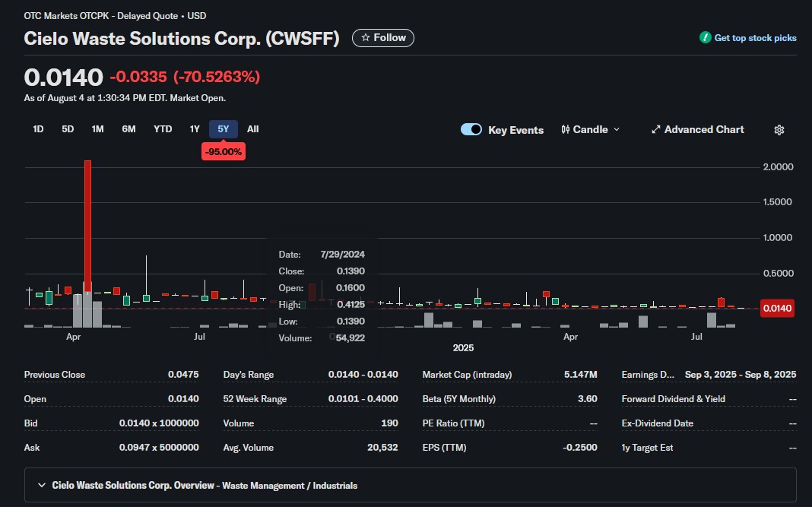The width and height of the screenshot is (812, 507).
Task: Show the All time range
Action: tap(252, 129)
